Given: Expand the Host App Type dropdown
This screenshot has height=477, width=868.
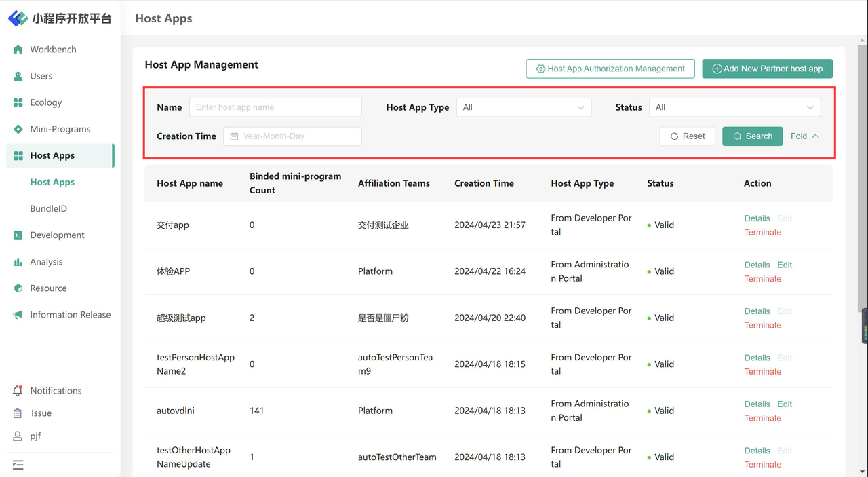Looking at the screenshot, I should (524, 107).
